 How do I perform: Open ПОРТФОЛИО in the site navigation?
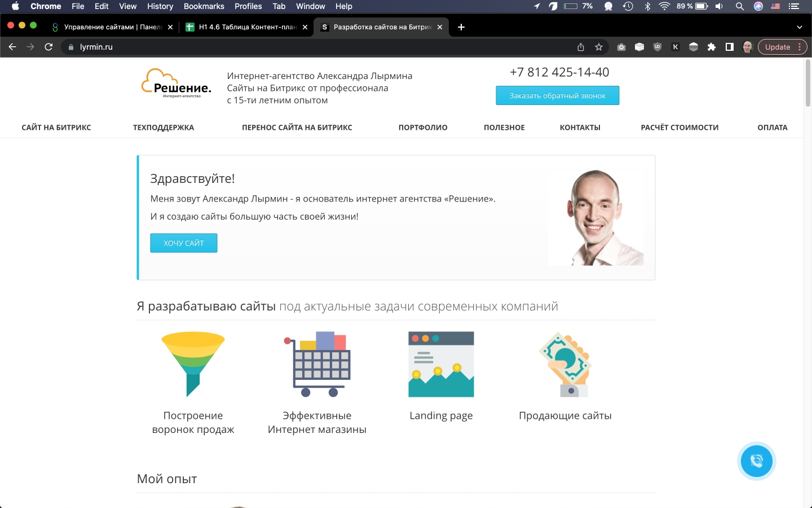tap(423, 128)
